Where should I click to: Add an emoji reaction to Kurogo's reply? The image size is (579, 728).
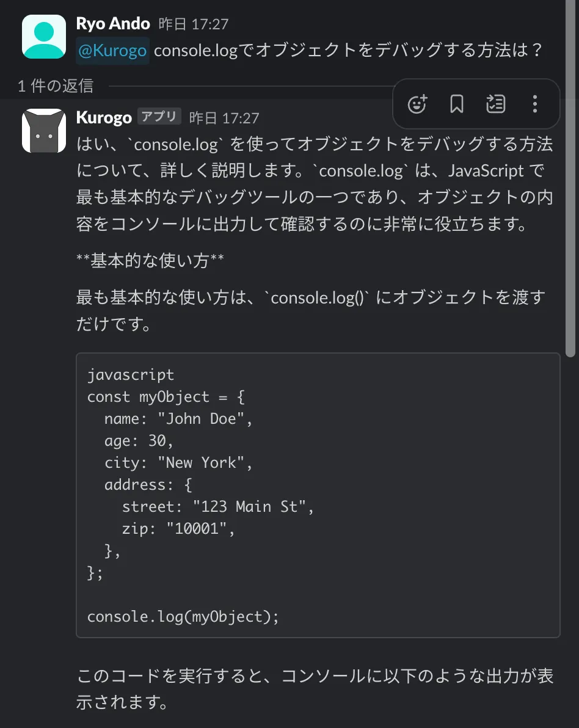[417, 104]
